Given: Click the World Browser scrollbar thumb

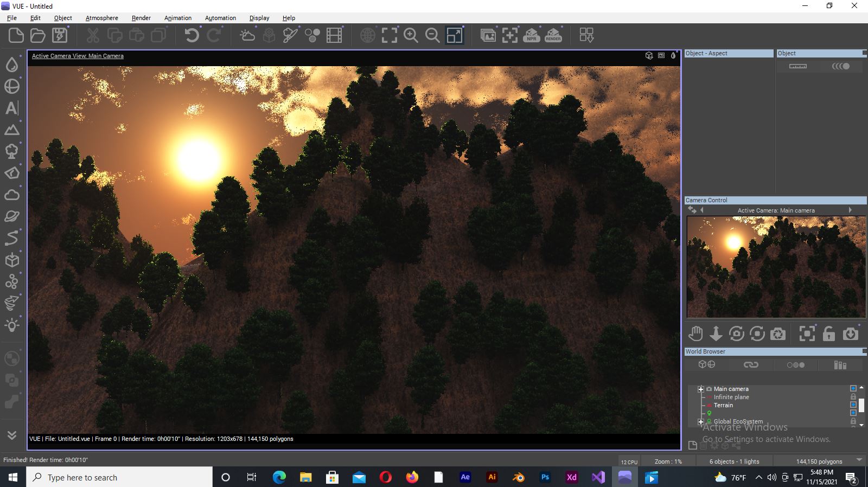Looking at the screenshot, I should click(x=861, y=405).
